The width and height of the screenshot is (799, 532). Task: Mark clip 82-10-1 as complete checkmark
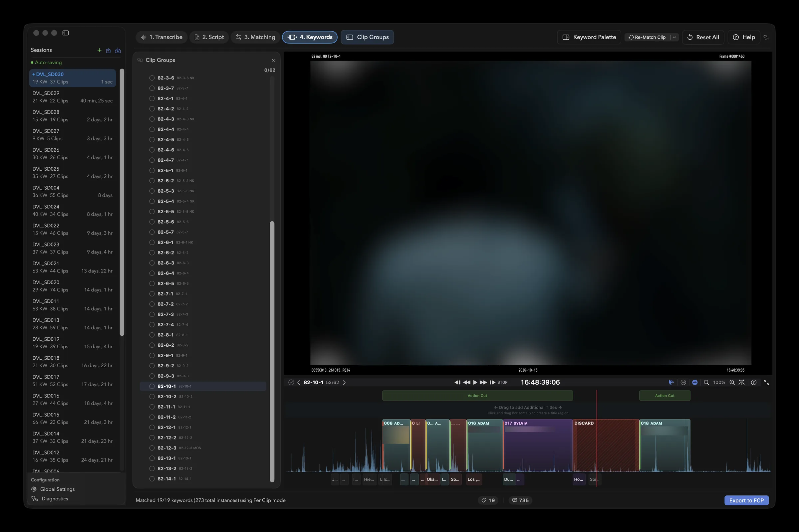tap(291, 382)
